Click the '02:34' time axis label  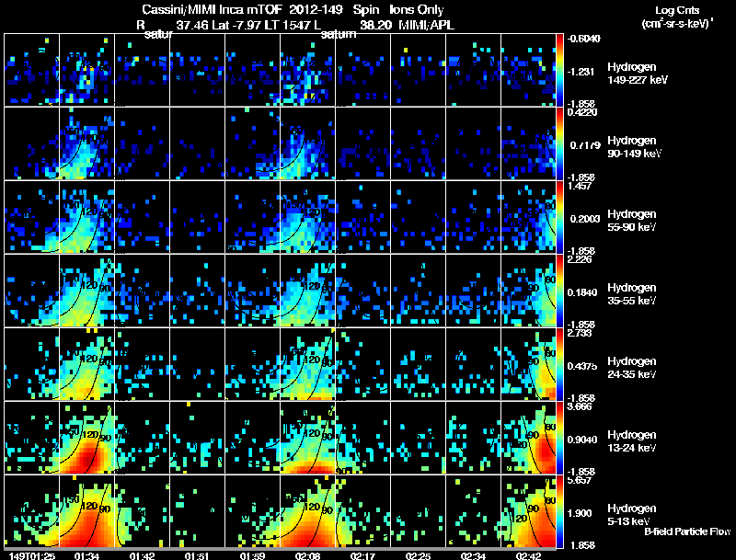pos(473,555)
